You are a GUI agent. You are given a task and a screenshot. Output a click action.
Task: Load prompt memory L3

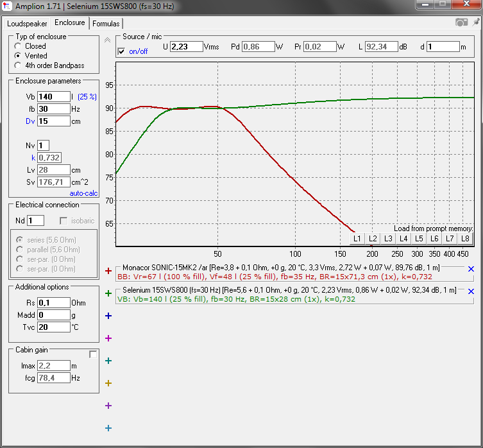click(x=388, y=239)
